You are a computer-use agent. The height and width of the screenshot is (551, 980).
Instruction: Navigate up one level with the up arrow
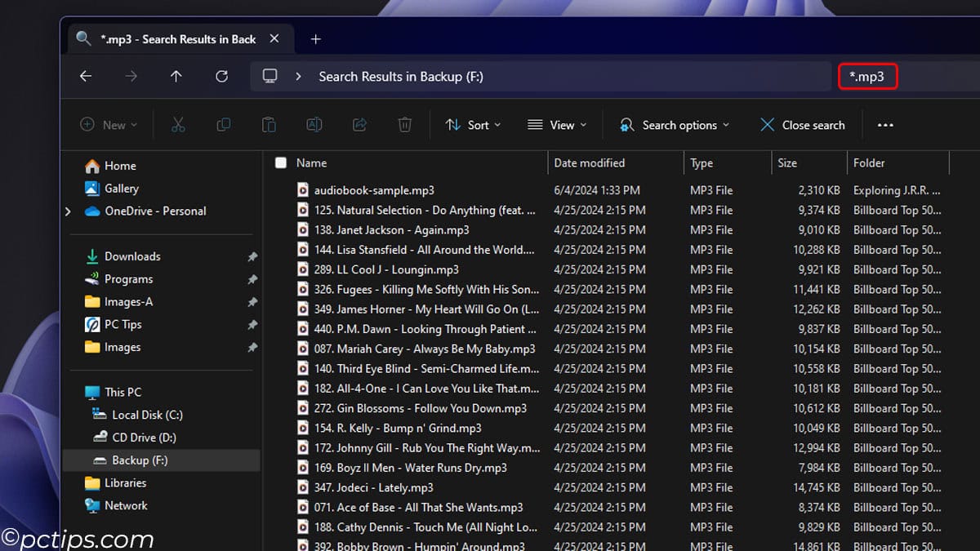(x=176, y=76)
